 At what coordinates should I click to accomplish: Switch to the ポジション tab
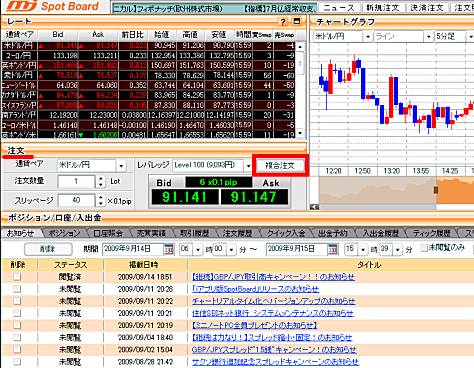pos(65,233)
